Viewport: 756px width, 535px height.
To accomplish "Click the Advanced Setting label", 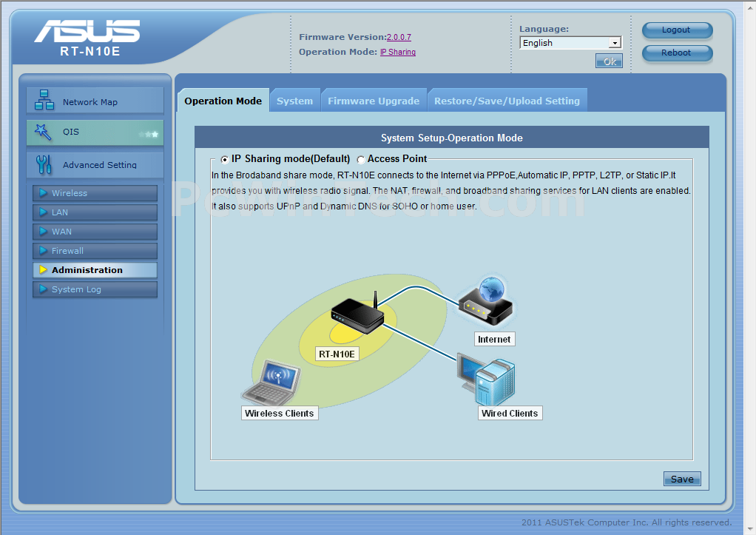I will point(100,165).
